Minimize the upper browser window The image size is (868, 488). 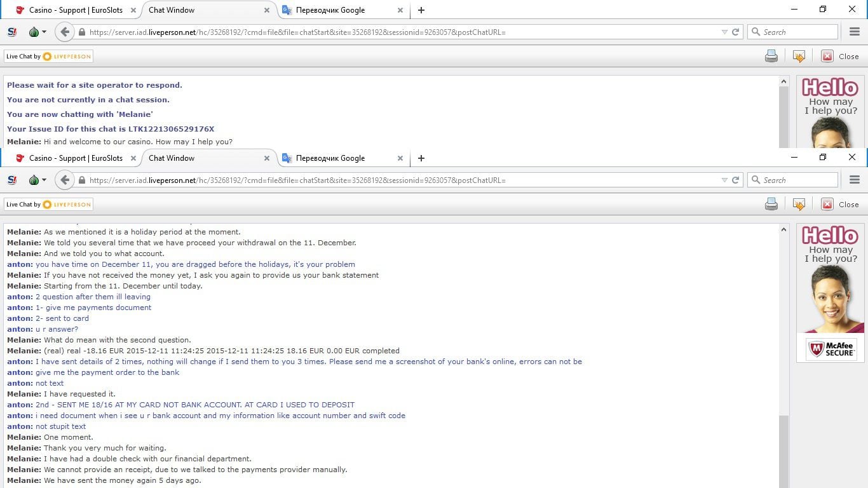[794, 10]
